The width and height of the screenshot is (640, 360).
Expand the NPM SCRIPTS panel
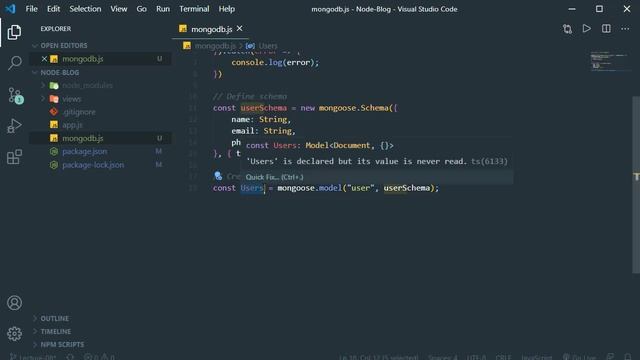click(x=62, y=344)
